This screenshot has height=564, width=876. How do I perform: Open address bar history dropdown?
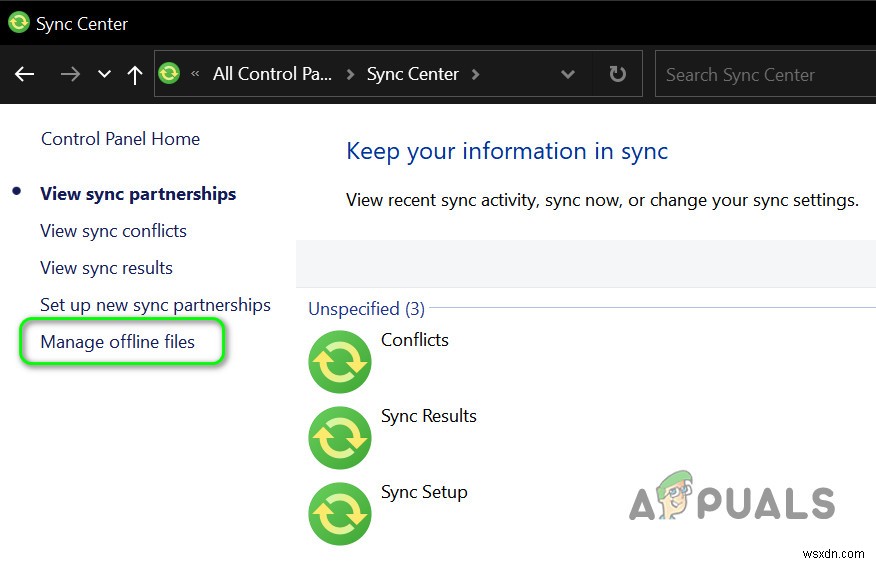point(568,74)
